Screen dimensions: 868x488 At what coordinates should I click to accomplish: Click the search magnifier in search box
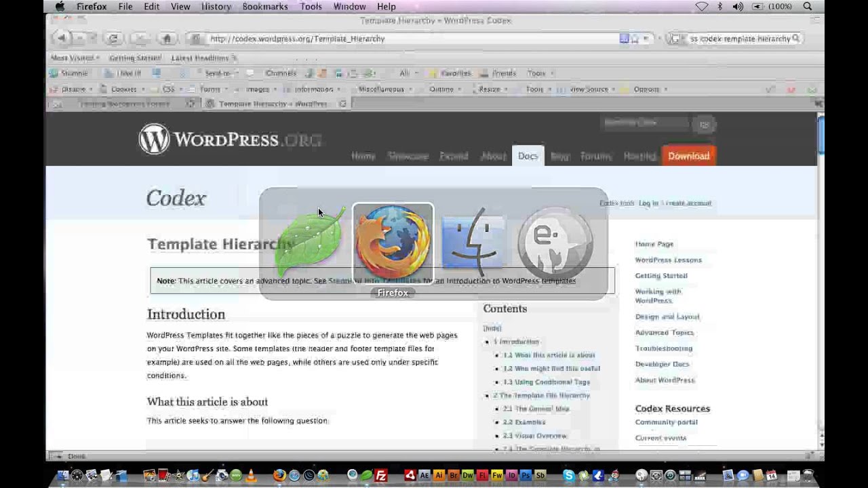click(796, 39)
